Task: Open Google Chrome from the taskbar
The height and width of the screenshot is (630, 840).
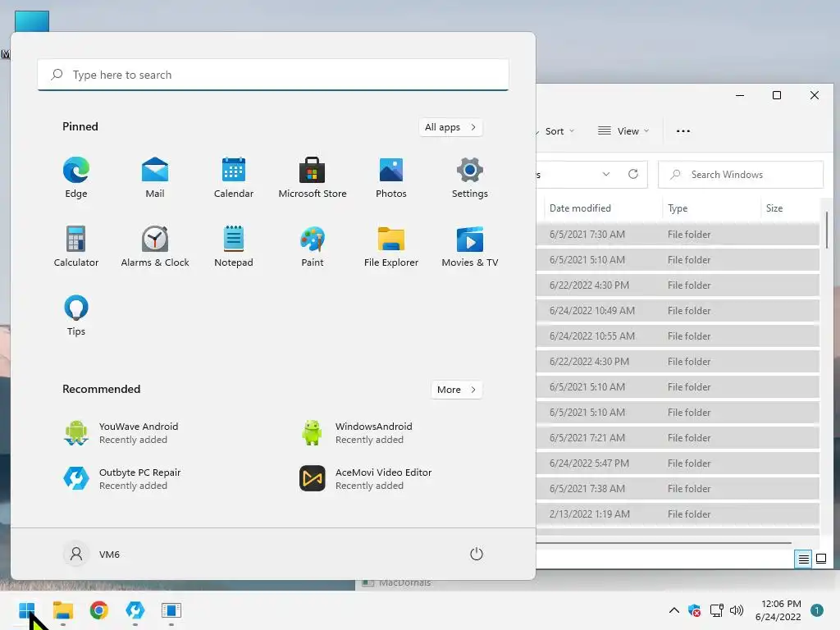Action: [x=99, y=610]
